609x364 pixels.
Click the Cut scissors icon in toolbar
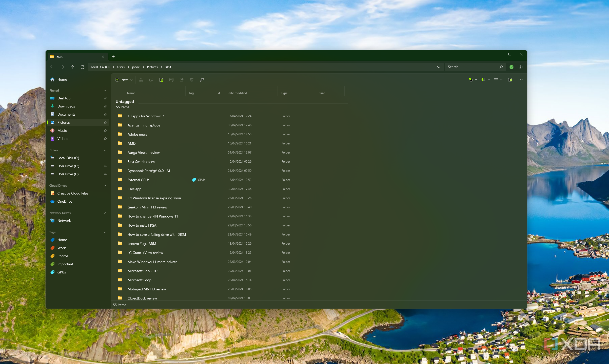point(141,80)
